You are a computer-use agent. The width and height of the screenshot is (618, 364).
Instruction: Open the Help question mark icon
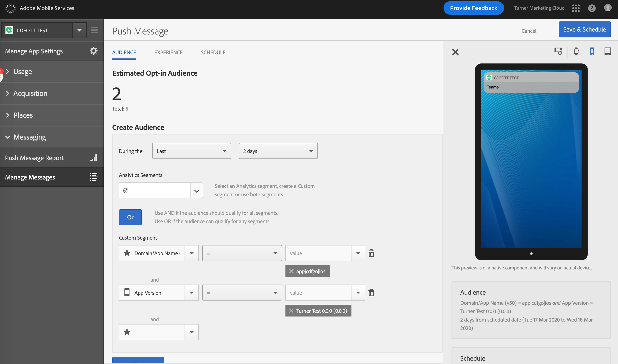click(x=592, y=8)
